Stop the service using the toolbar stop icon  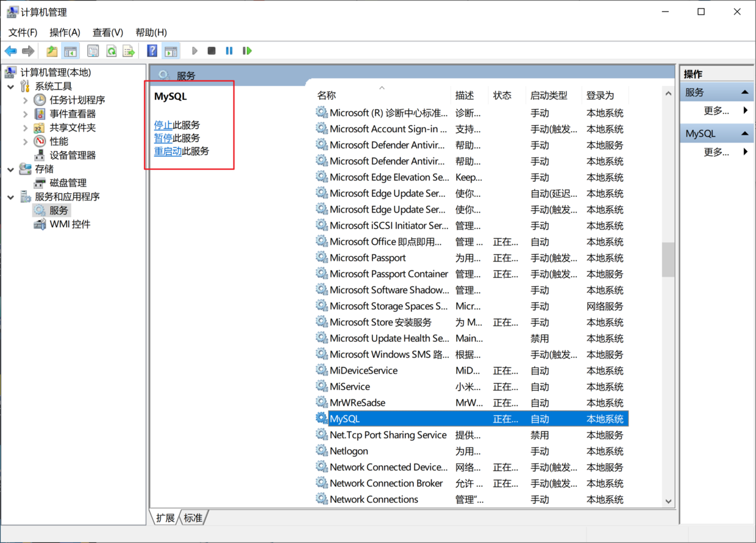click(212, 51)
